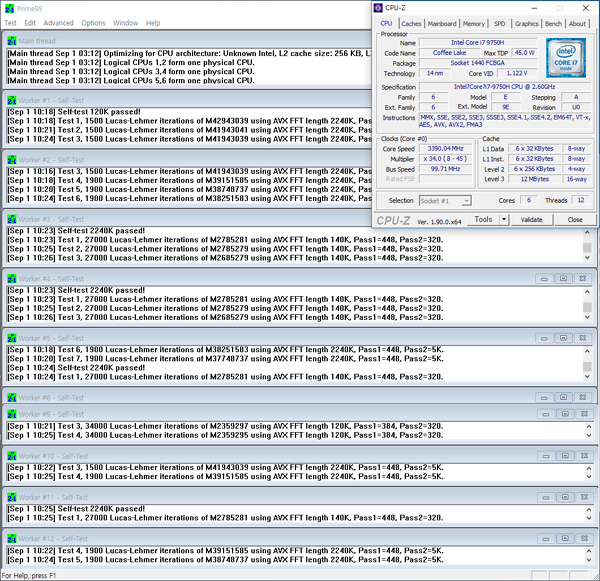Screen dimensions: 600x581
Task: Open the Edit menu in Prime95
Action: click(30, 23)
